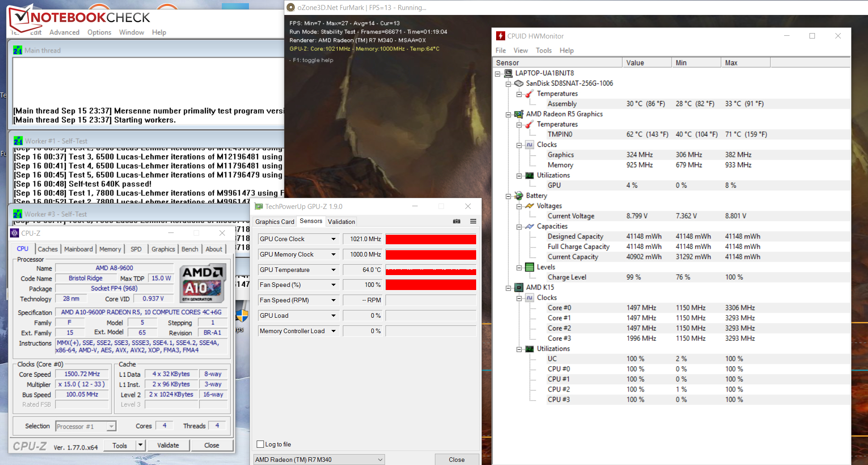Click the thermometer icon under SanDisk Temperatures
The height and width of the screenshot is (465, 868).
tap(529, 94)
